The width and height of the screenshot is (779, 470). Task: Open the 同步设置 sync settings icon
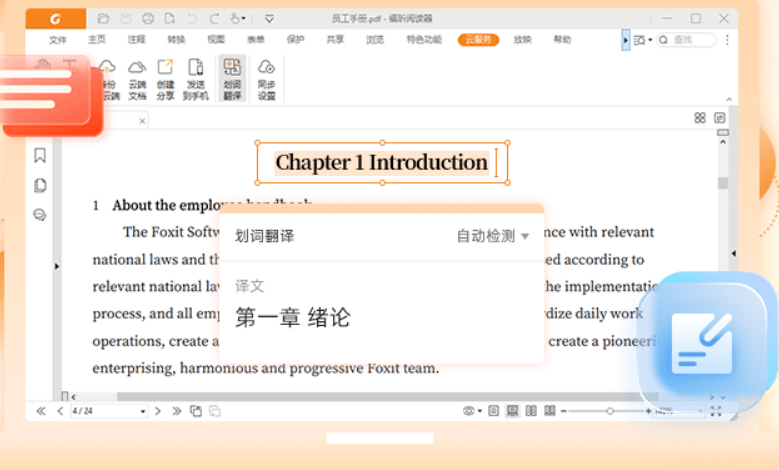coord(266,78)
